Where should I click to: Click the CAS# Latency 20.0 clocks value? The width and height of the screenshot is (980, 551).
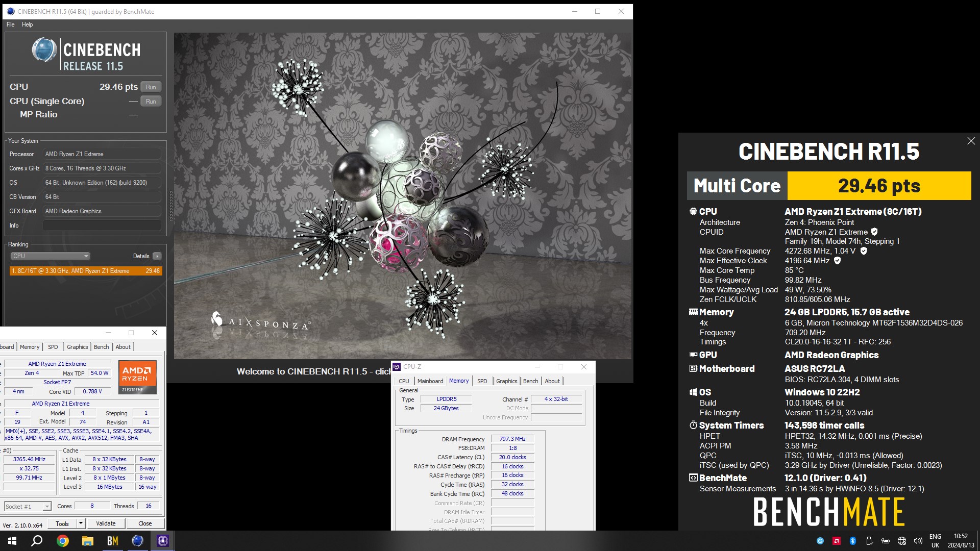coord(512,457)
